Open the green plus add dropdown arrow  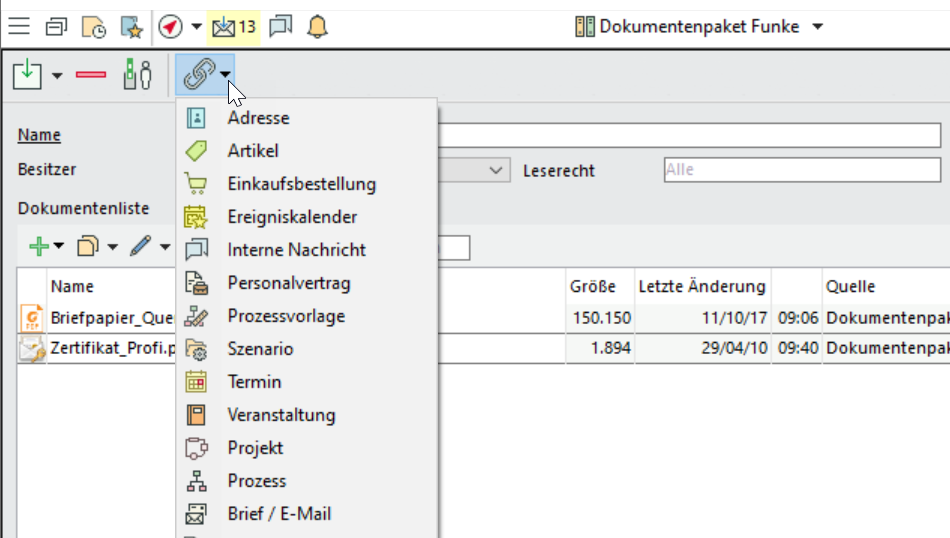pos(59,247)
